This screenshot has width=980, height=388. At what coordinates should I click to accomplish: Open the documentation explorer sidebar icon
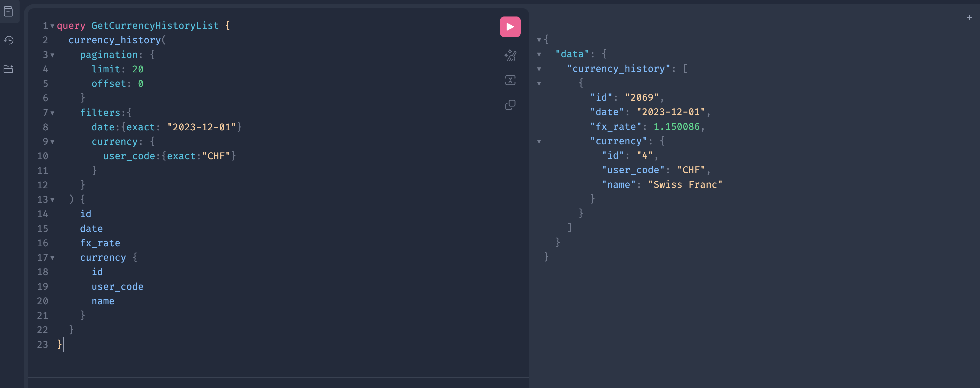8,11
